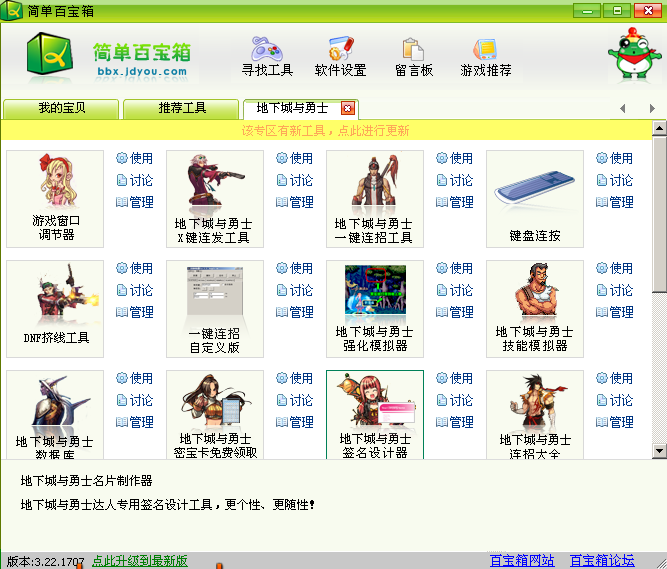Click scrollbar up arrow
This screenshot has height=569, width=667.
659,128
